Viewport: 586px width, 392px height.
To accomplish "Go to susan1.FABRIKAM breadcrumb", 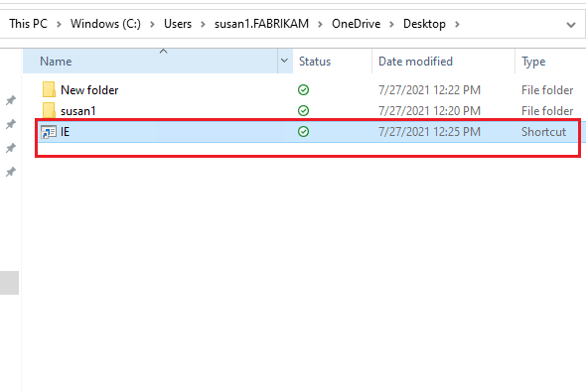I will click(261, 24).
